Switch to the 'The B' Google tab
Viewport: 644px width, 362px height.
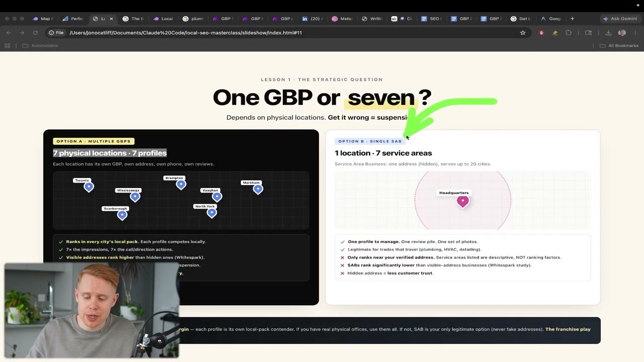pyautogui.click(x=133, y=19)
